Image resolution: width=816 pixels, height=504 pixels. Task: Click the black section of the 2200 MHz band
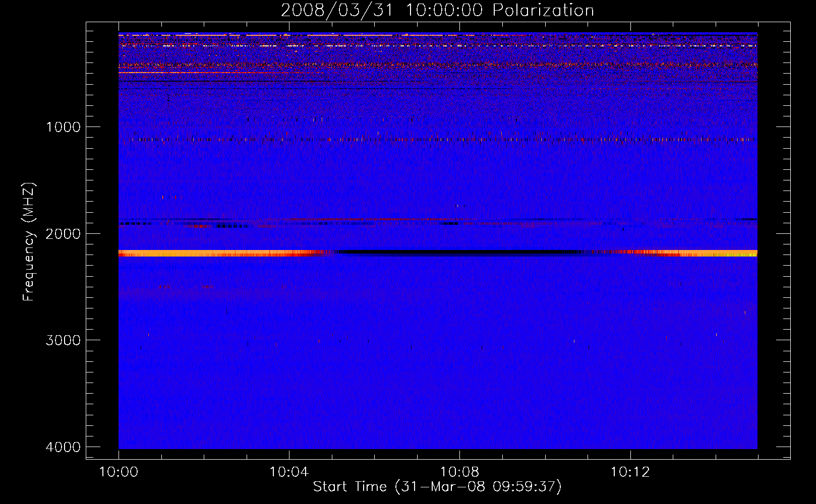point(459,252)
